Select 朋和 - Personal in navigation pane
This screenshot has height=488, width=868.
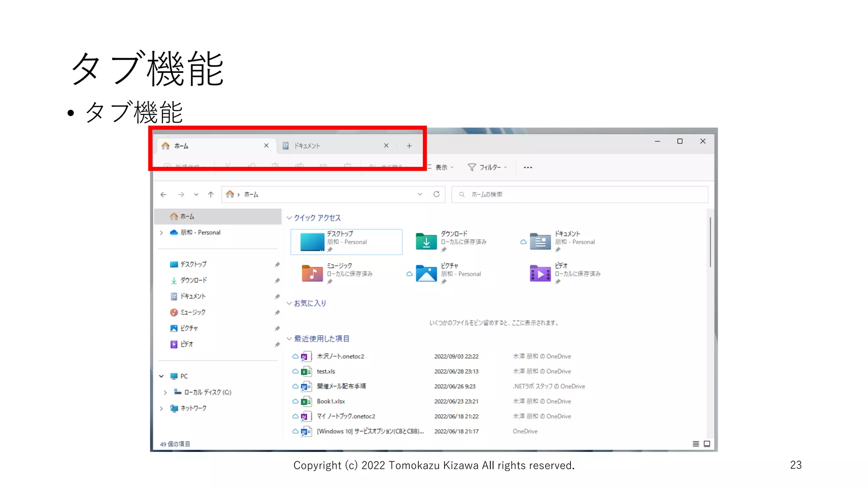click(x=200, y=233)
